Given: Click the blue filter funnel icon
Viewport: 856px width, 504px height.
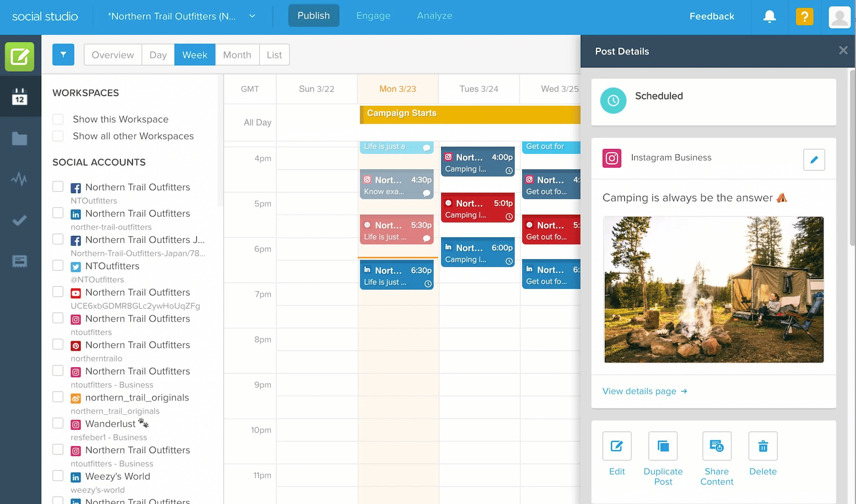Looking at the screenshot, I should tap(63, 55).
